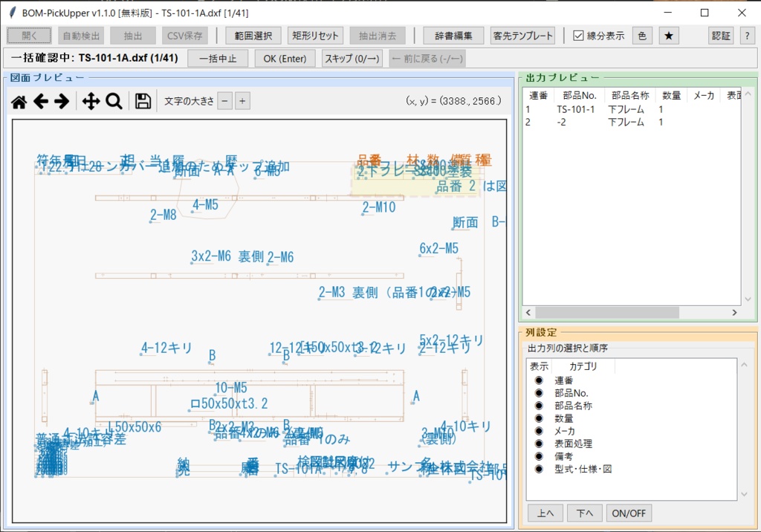This screenshot has width=761, height=532.
Task: Click the スキップ (0/ー) button
Action: click(x=352, y=59)
